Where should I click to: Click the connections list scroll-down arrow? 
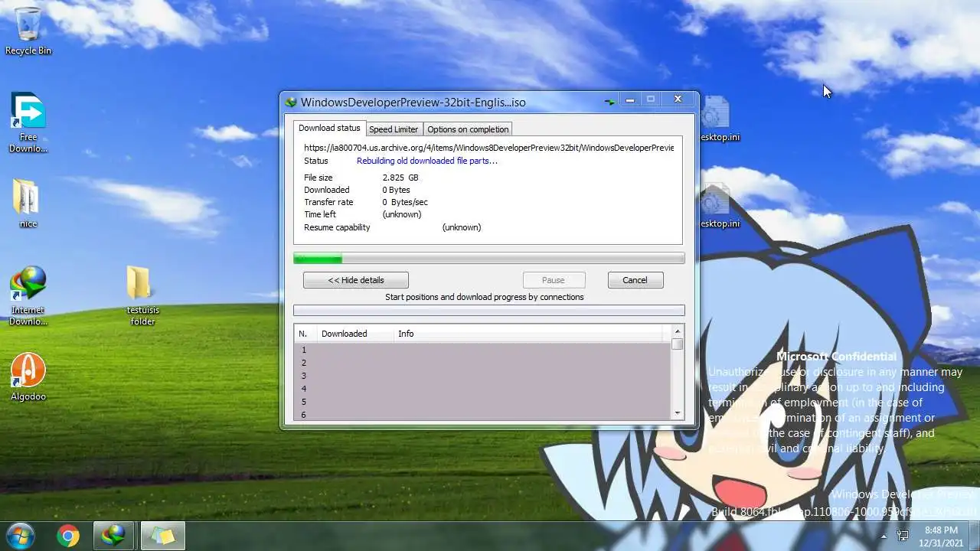coord(677,413)
